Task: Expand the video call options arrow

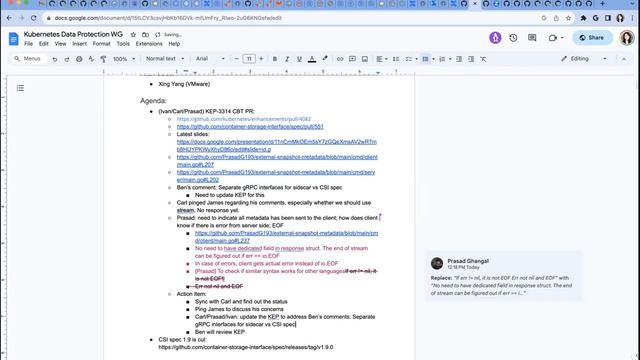Action: tap(562, 38)
